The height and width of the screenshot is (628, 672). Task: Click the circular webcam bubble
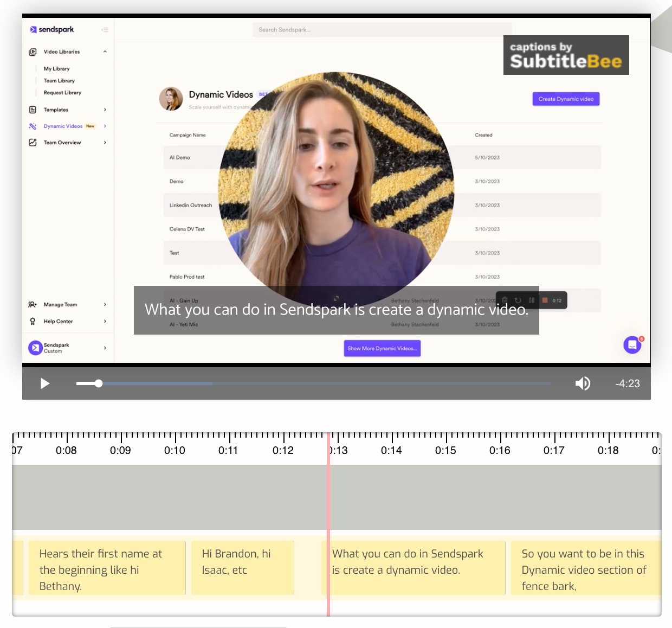pyautogui.click(x=336, y=190)
